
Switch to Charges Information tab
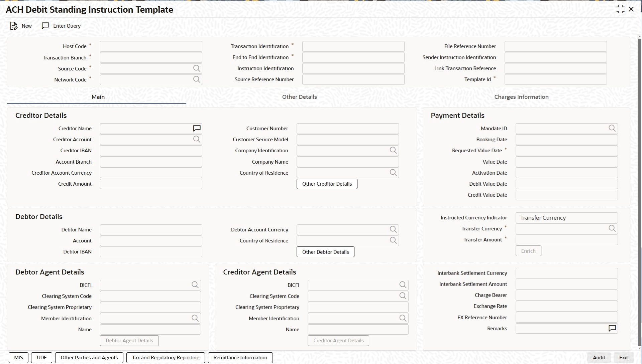pos(521,97)
